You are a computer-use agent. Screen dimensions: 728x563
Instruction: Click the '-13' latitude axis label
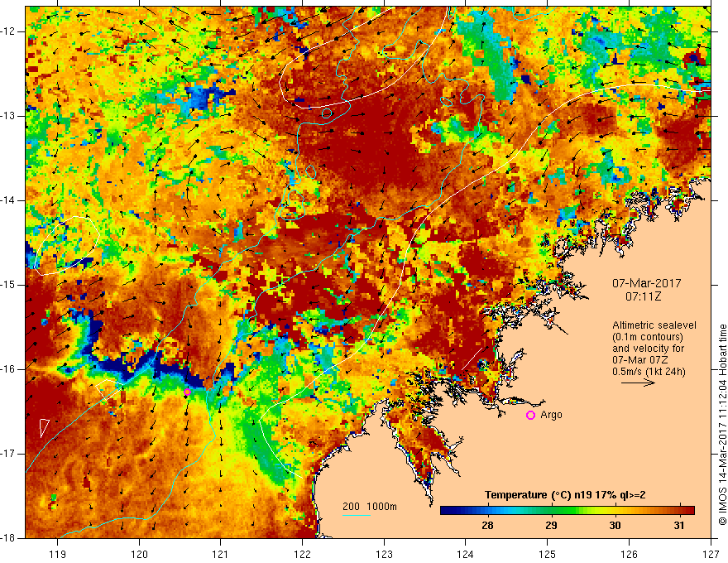pos(8,116)
